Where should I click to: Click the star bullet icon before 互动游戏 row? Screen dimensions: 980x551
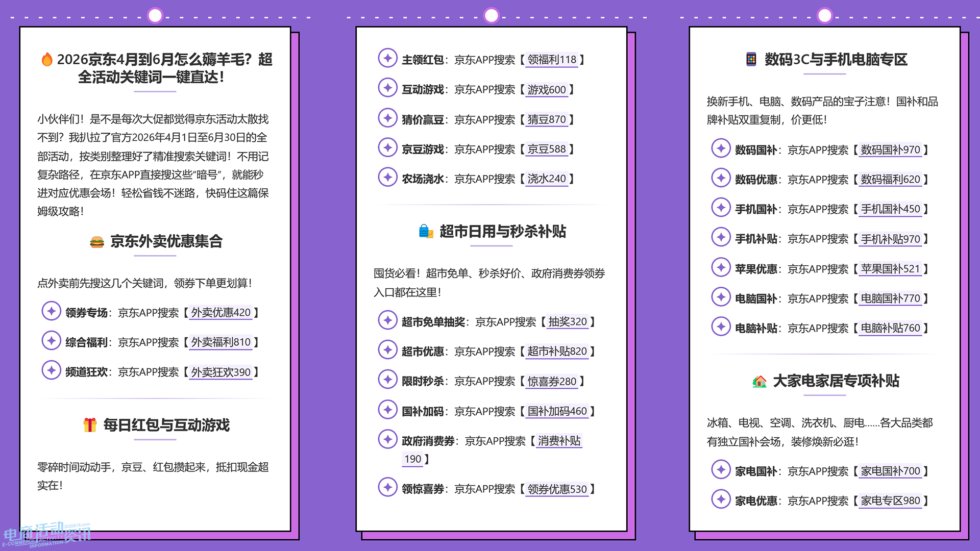pos(388,88)
